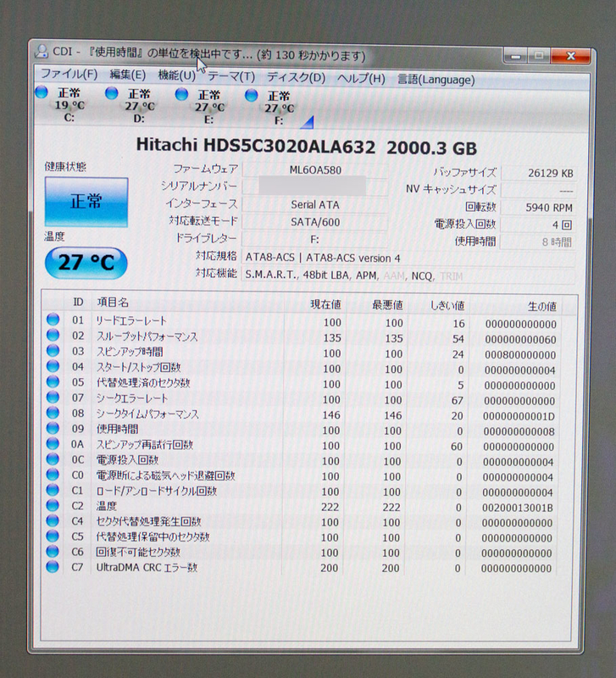Click the 8 時間 usage time field

(x=538, y=242)
